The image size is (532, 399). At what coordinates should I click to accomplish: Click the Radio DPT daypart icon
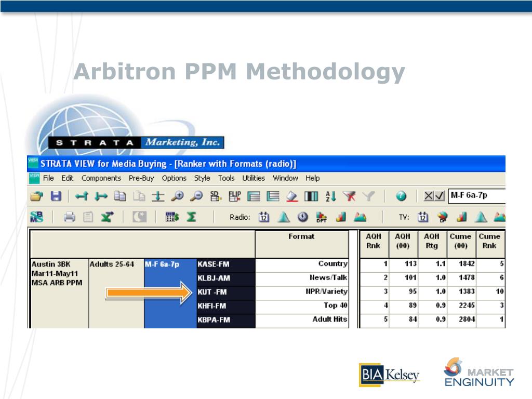pyautogui.click(x=321, y=217)
